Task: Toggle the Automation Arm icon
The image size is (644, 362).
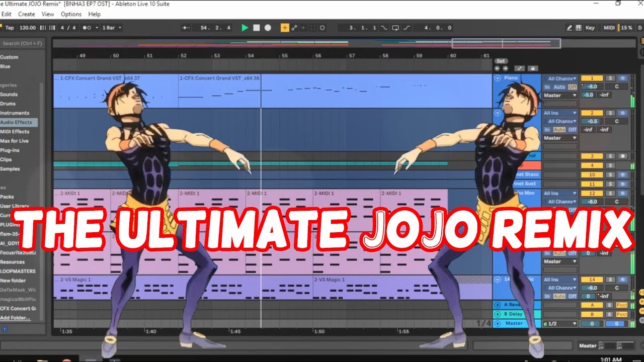Action: [x=294, y=28]
